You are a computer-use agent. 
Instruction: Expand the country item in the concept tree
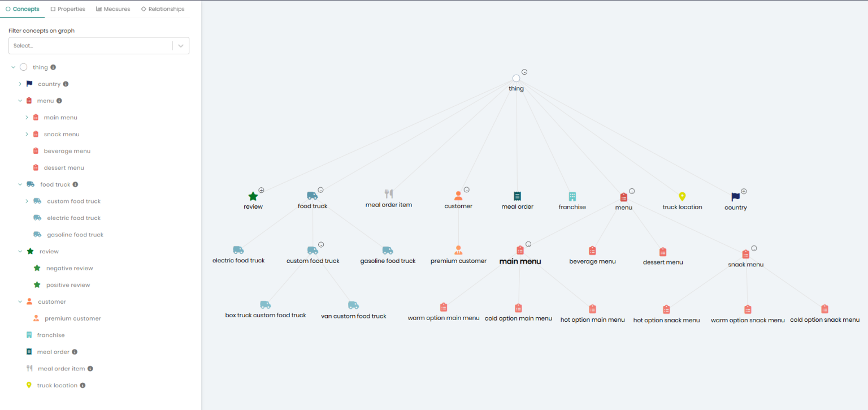click(x=19, y=84)
